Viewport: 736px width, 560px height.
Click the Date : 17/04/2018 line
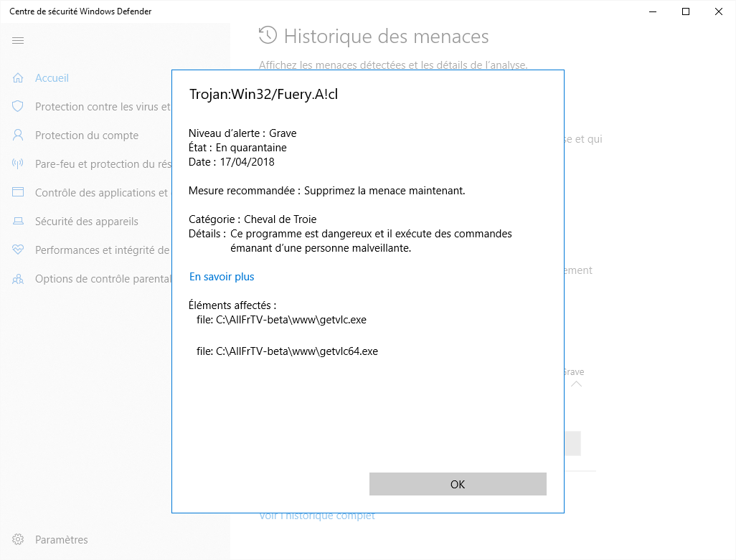click(232, 162)
